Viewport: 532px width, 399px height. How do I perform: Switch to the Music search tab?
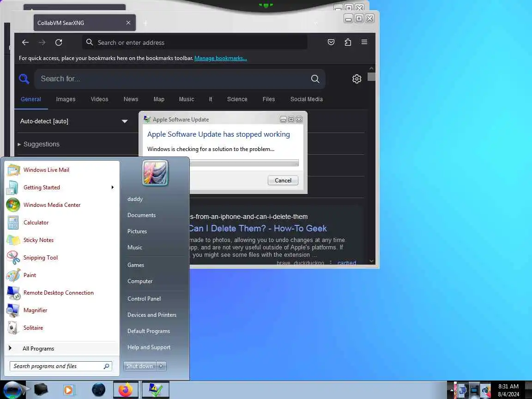point(187,99)
